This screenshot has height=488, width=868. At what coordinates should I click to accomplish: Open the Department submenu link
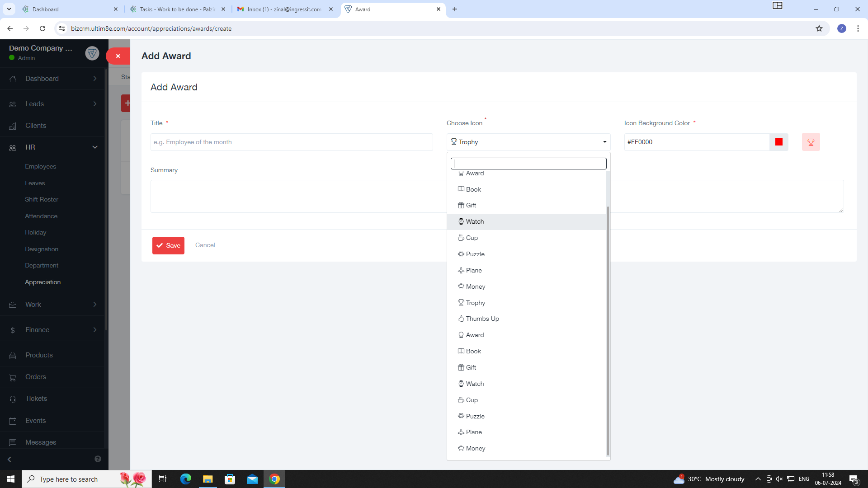click(42, 265)
